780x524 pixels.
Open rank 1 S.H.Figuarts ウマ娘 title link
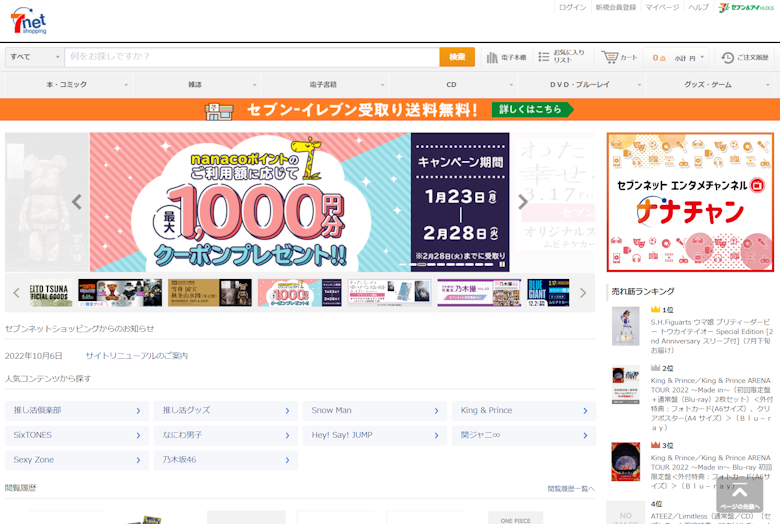pos(712,336)
